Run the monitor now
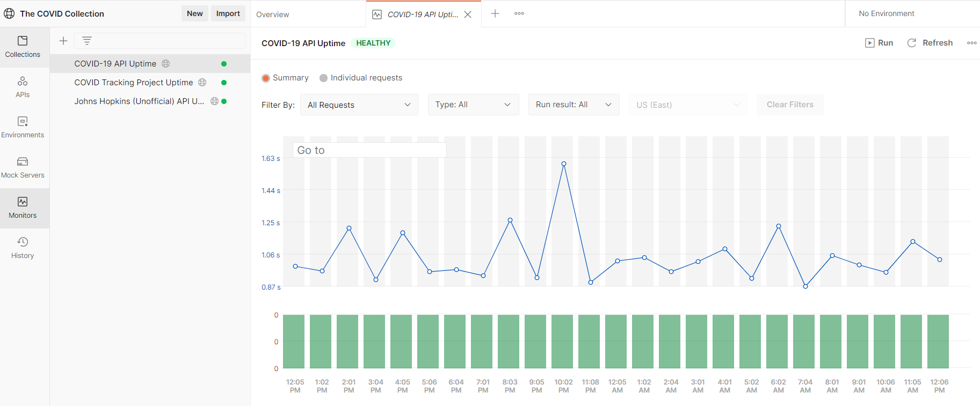This screenshot has width=980, height=406. coord(879,43)
